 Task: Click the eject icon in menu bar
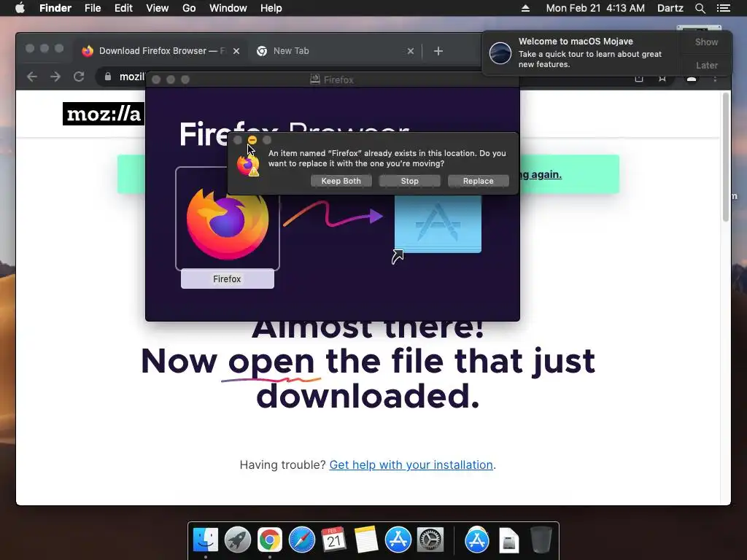pyautogui.click(x=525, y=8)
